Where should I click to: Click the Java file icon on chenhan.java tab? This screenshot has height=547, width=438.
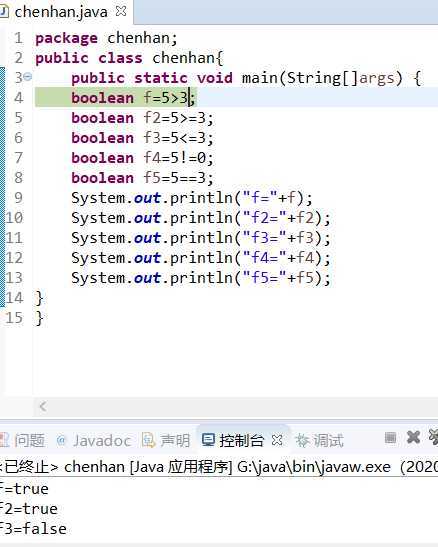click(3, 12)
